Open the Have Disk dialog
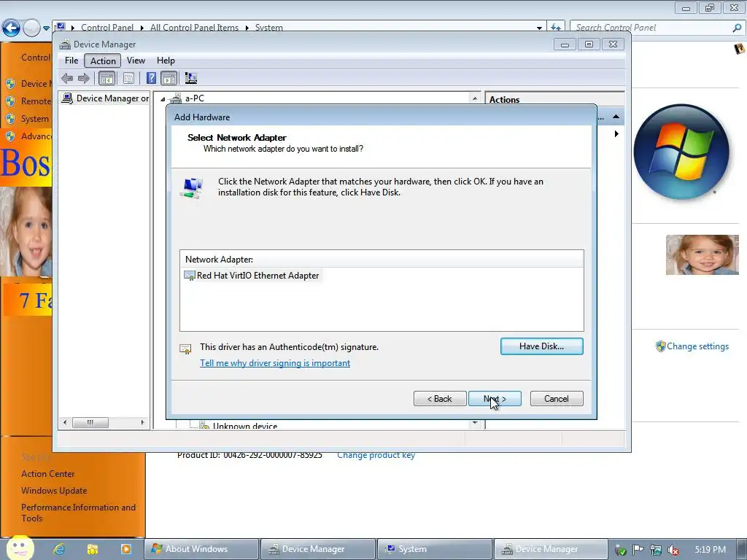This screenshot has width=747, height=560. [542, 346]
